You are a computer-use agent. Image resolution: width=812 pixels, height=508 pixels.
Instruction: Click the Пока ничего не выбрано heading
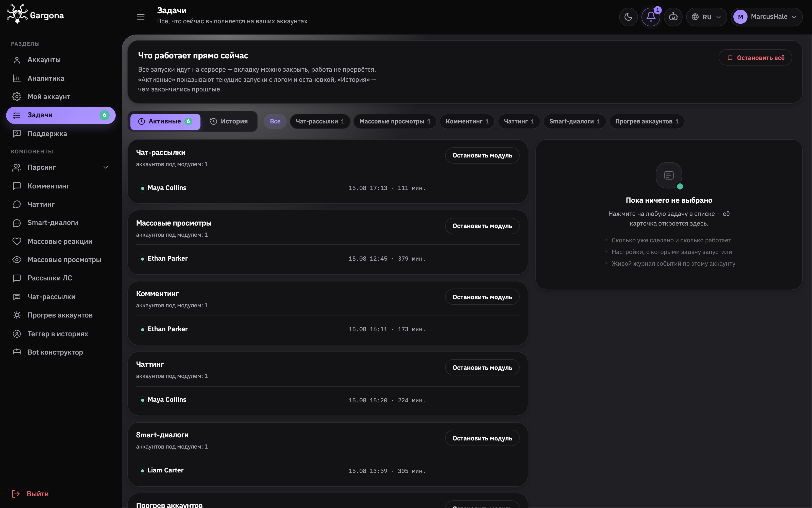[x=669, y=200]
